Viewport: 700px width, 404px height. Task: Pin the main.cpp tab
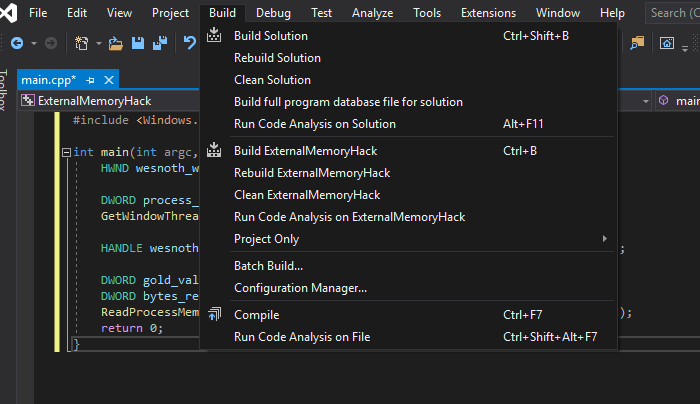(x=90, y=80)
